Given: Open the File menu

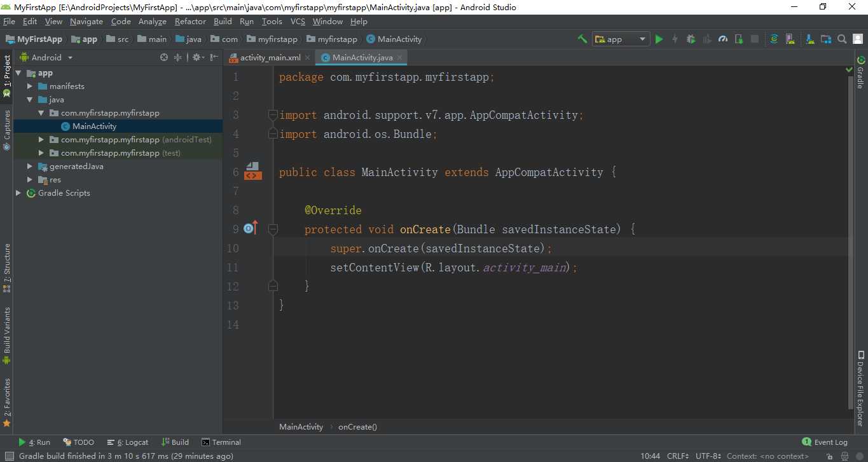Looking at the screenshot, I should 9,22.
